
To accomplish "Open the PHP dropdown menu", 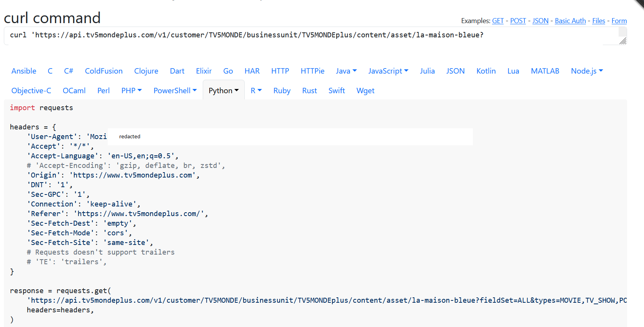I will (x=132, y=91).
